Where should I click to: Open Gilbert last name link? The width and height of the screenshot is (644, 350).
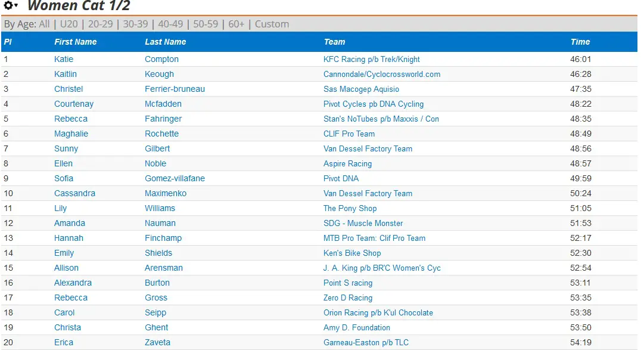[x=157, y=148]
